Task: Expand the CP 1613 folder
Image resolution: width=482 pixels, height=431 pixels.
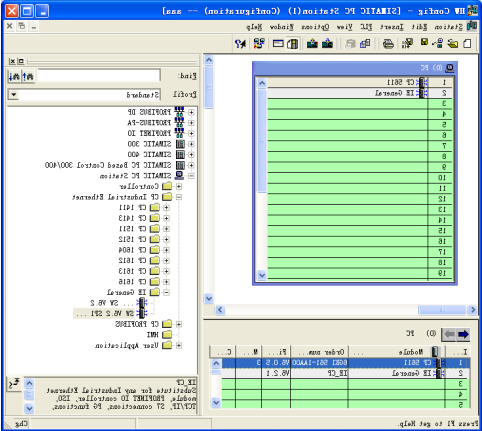Action: pyautogui.click(x=166, y=271)
